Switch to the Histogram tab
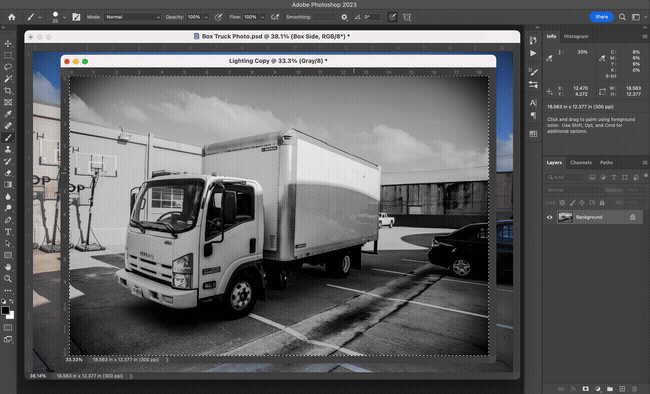The height and width of the screenshot is (394, 650). pyautogui.click(x=576, y=36)
